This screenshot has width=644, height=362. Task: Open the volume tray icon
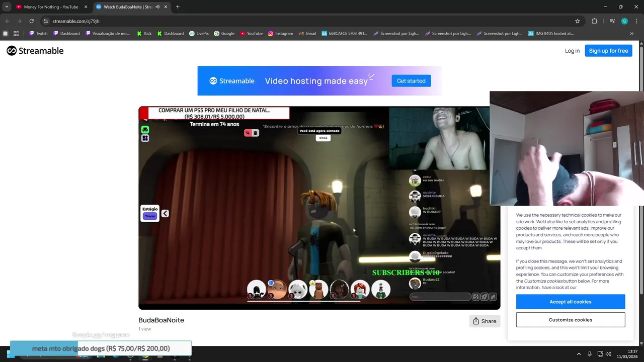608,354
